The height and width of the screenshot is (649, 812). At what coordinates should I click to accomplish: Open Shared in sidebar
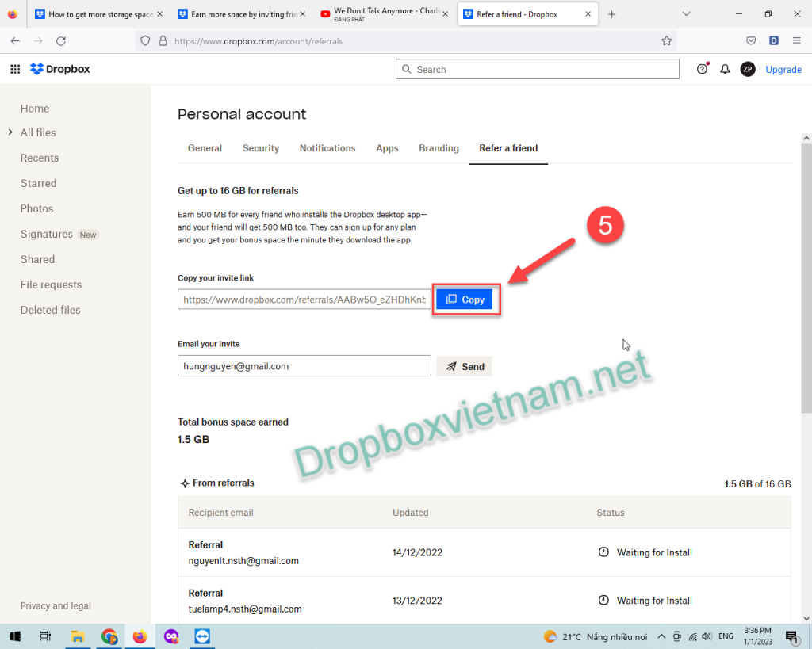[37, 259]
